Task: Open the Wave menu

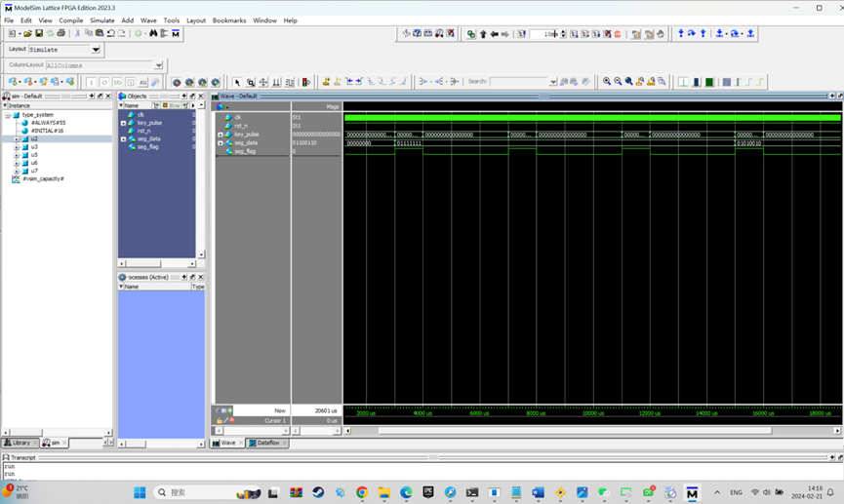Action: click(148, 20)
